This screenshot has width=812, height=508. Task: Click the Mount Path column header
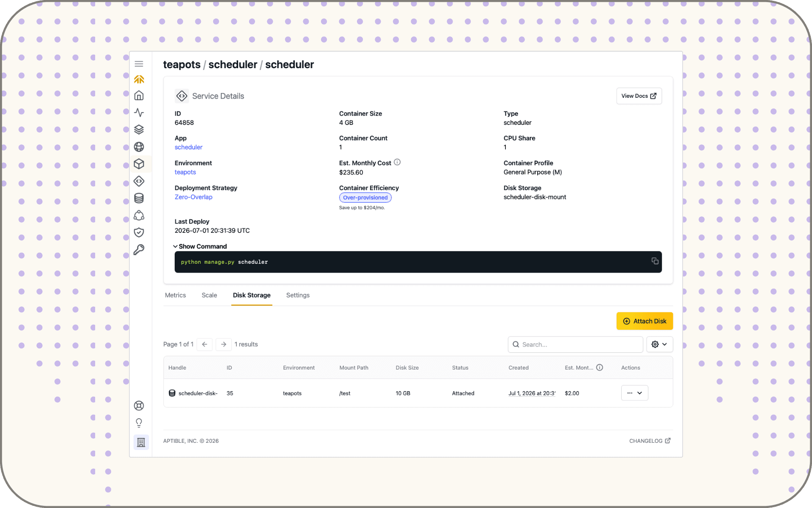tap(354, 367)
